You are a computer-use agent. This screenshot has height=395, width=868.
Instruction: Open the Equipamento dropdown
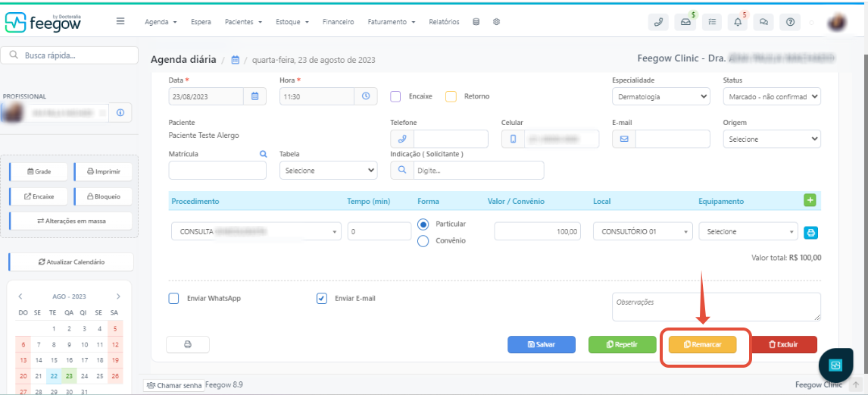(x=748, y=231)
